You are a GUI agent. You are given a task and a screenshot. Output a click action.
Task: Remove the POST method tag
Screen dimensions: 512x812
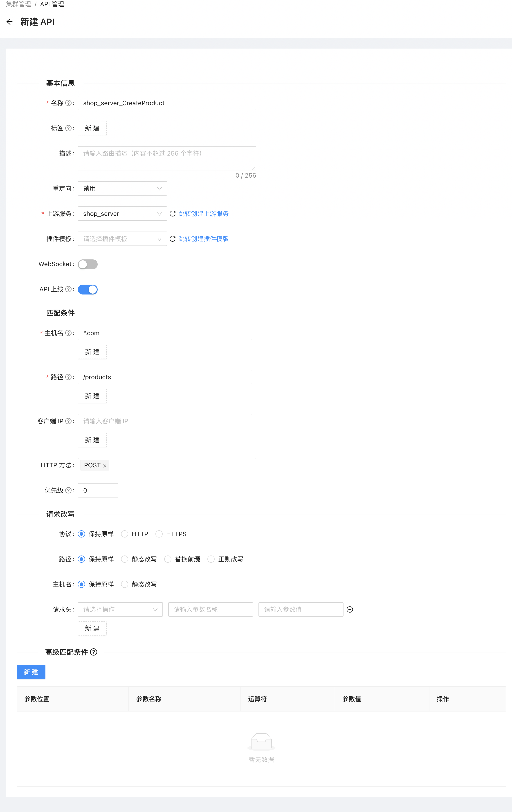pos(105,466)
